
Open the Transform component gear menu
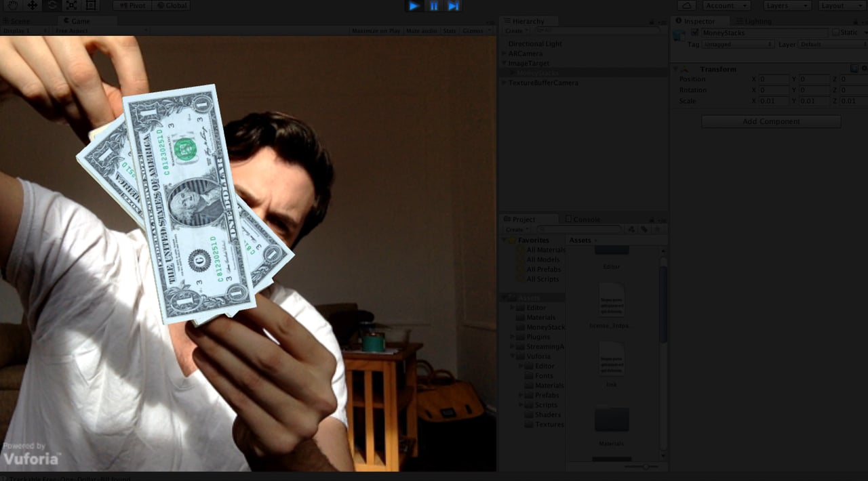tap(863, 68)
